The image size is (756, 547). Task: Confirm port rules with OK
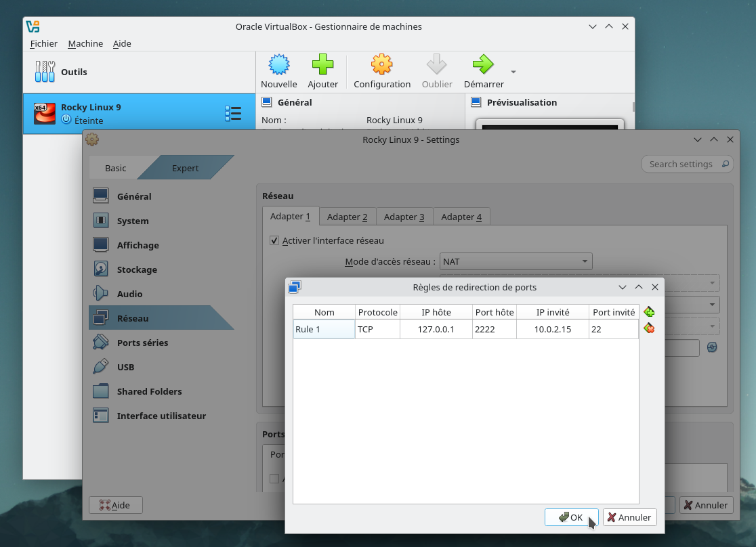click(571, 517)
